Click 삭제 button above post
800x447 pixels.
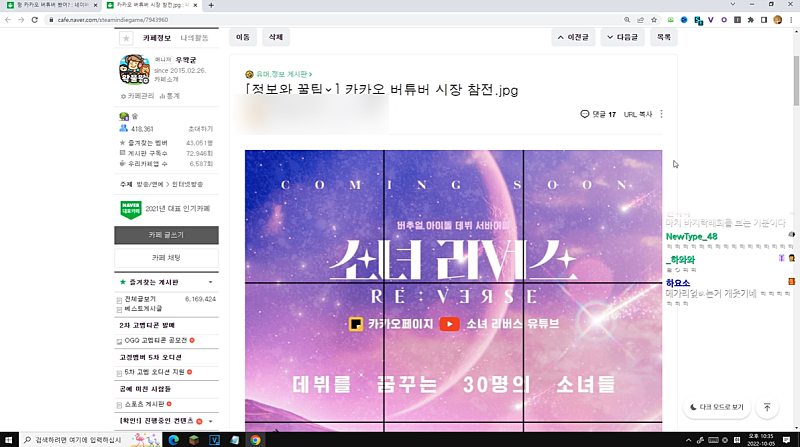point(276,37)
